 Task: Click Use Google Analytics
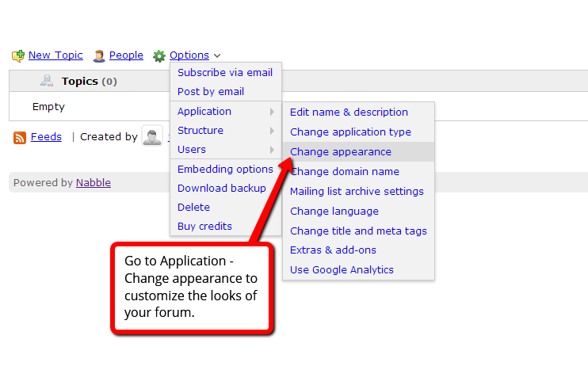pos(342,270)
